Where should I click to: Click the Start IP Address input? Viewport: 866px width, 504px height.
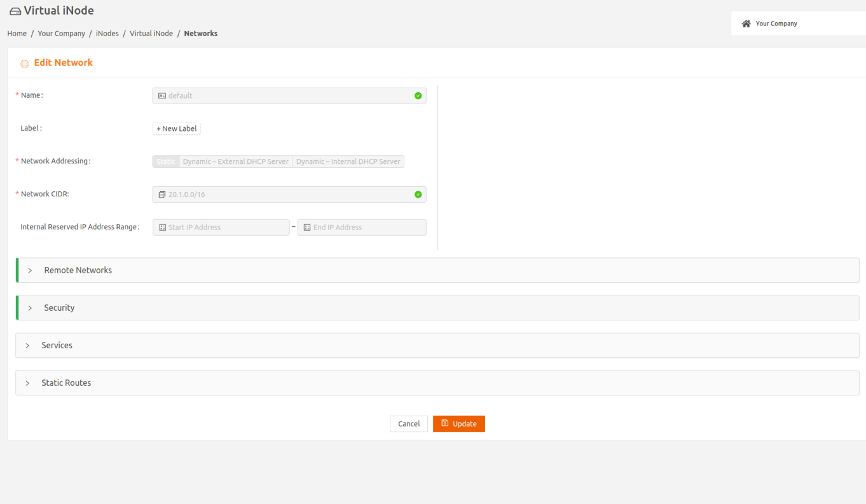[221, 228]
